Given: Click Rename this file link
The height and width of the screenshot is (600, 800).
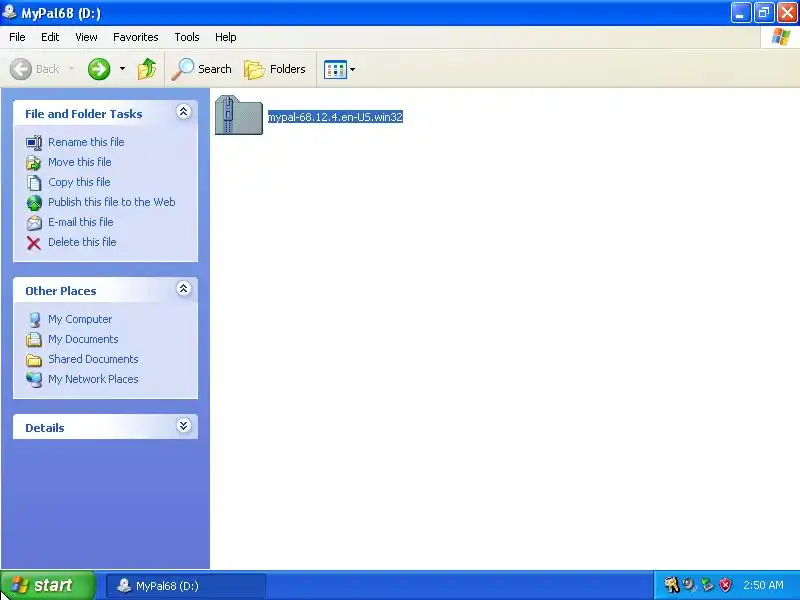Looking at the screenshot, I should click(86, 142).
